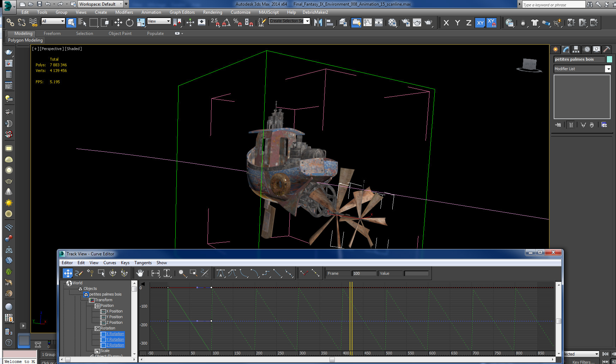The height and width of the screenshot is (364, 616).
Task: Click the Shaded viewport label
Action: 73,49
